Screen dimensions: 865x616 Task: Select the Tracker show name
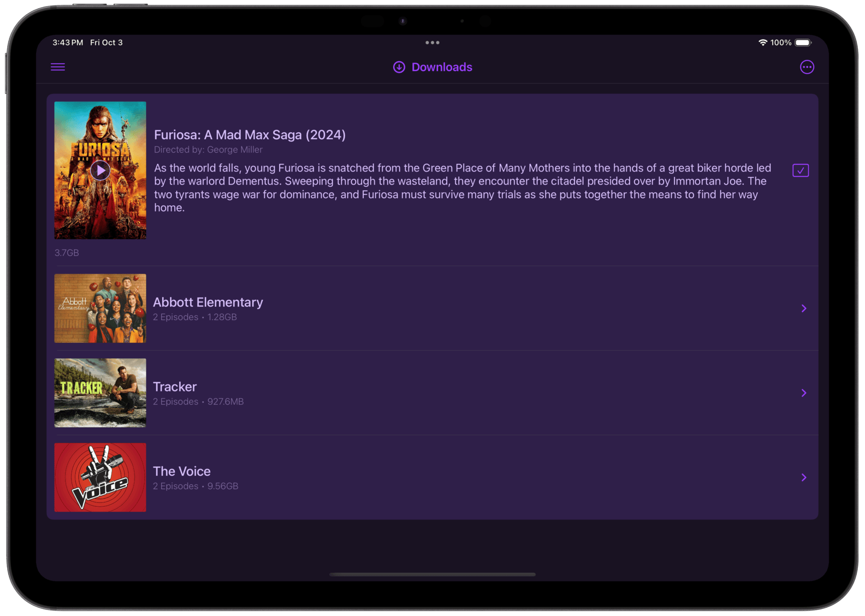coord(175,387)
